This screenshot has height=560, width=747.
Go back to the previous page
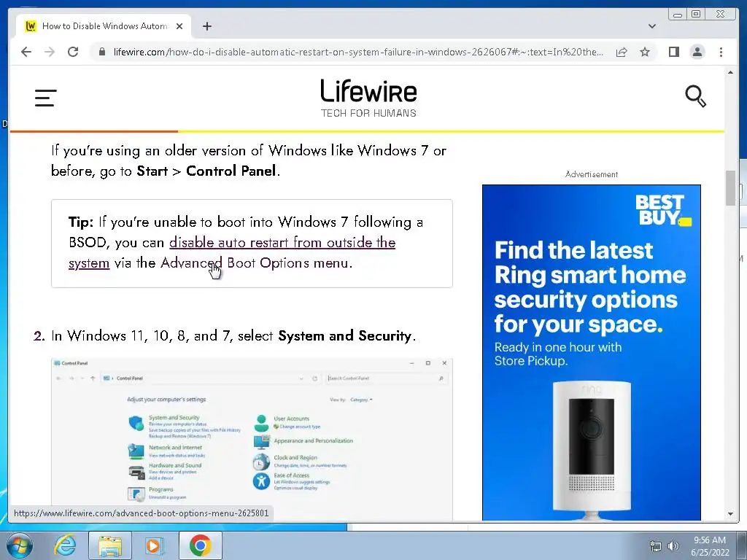tap(26, 52)
